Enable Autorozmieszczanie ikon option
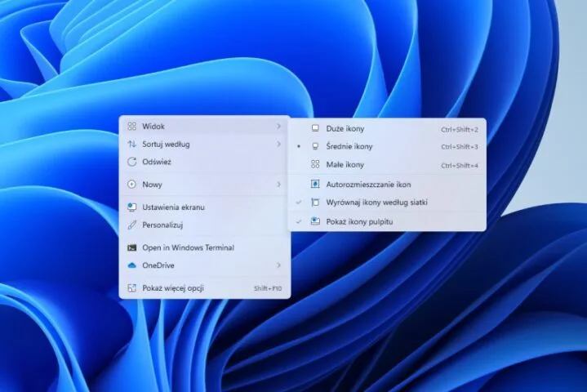This screenshot has width=587, height=392. [x=387, y=185]
